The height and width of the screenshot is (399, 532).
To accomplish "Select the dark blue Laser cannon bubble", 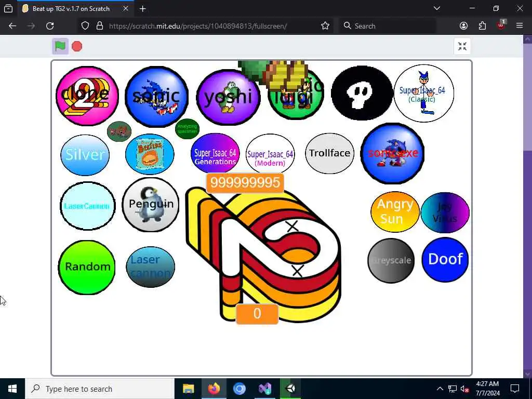I will coord(150,267).
